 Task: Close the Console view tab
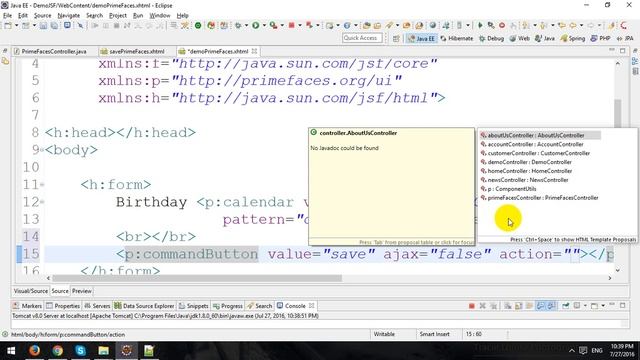point(312,305)
